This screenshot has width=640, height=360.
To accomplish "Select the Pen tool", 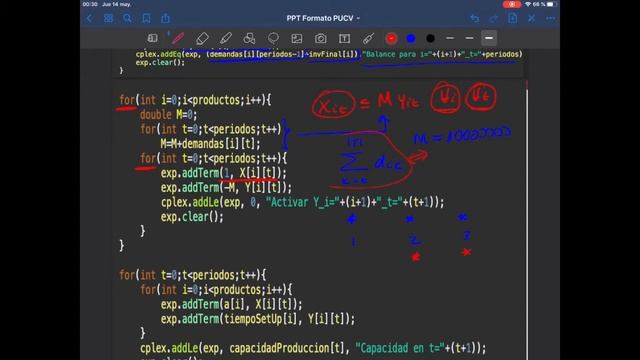I will [x=178, y=38].
